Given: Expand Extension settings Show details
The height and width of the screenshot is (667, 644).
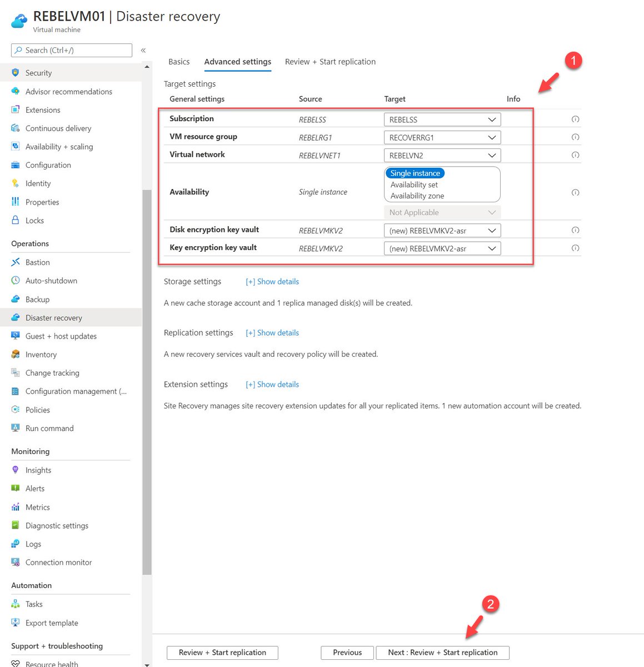Looking at the screenshot, I should tap(272, 385).
